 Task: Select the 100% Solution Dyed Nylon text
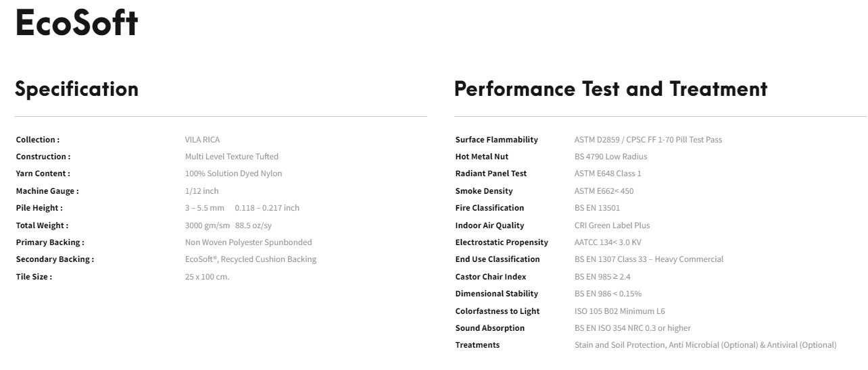(233, 174)
